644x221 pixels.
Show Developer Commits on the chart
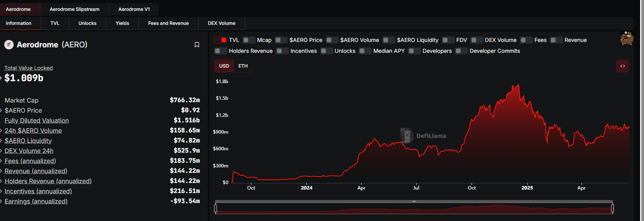461,51
